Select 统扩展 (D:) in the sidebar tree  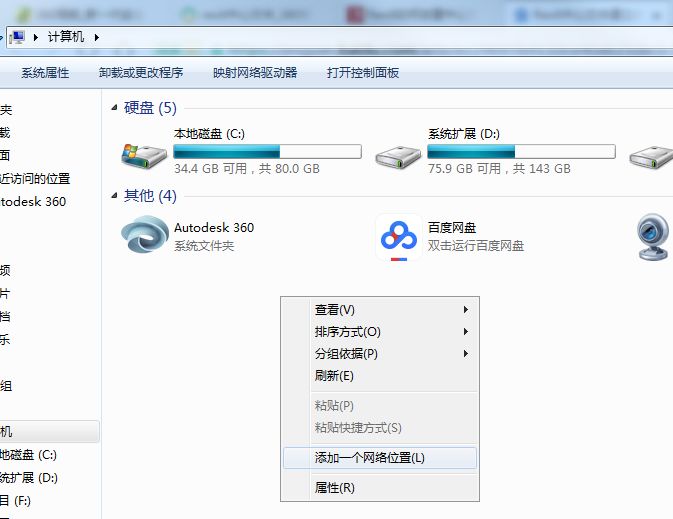click(x=29, y=478)
